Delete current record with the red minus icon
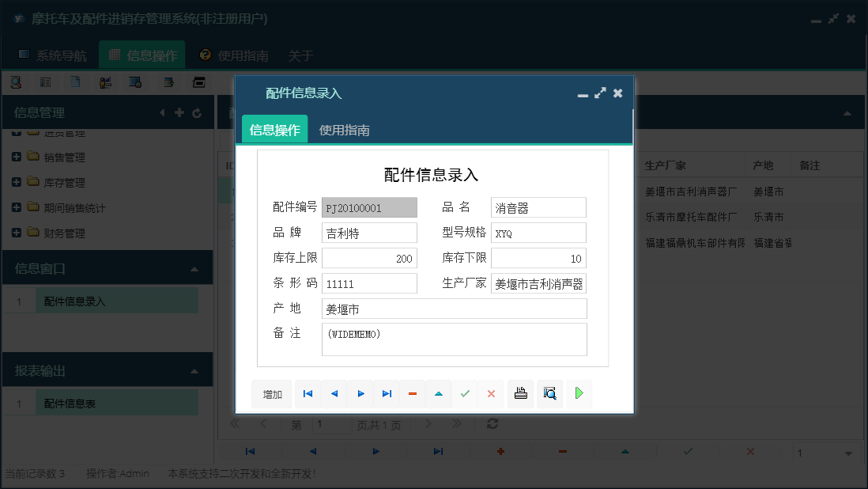The image size is (868, 489). coord(412,393)
